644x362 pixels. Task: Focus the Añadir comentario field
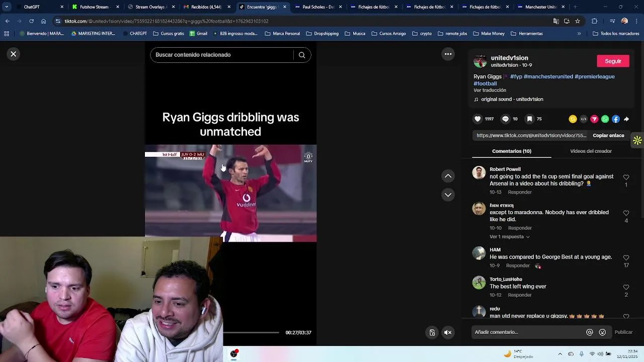(528, 332)
